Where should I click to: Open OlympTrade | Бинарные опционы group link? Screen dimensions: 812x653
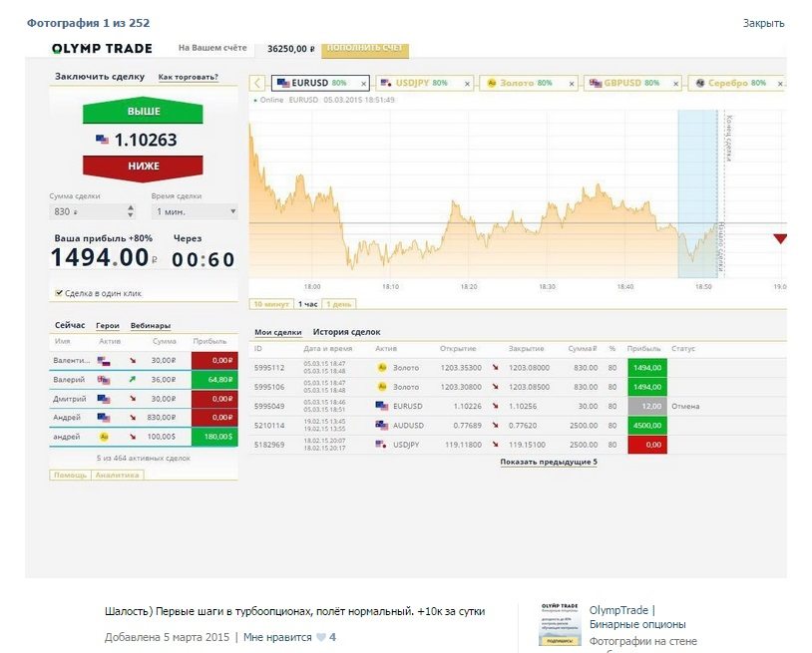click(x=637, y=617)
